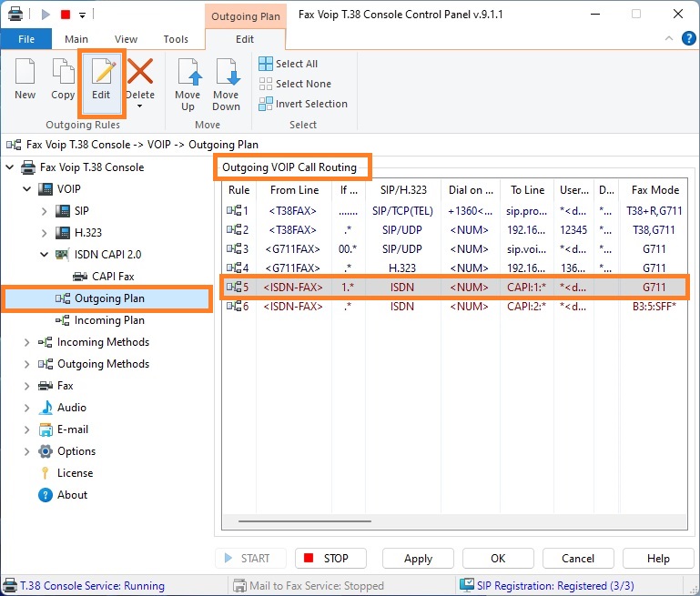Screen dimensions: 700x596
Task: Click the red Delete X icon
Action: 140,71
